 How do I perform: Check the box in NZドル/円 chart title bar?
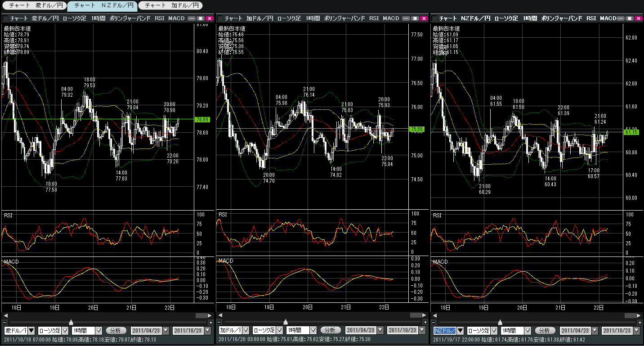(x=435, y=18)
